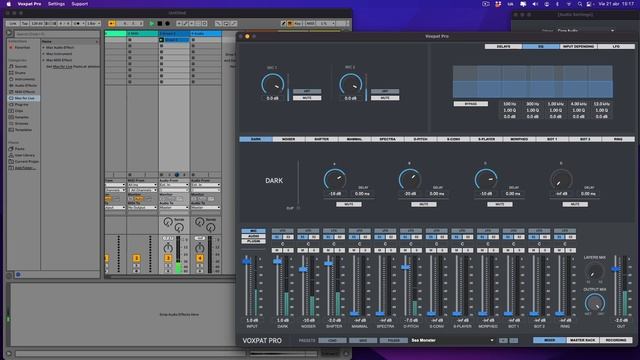Image resolution: width=640 pixels, height=360 pixels.
Task: Click the Tap tempo button in Ableton
Action: (x=24, y=24)
